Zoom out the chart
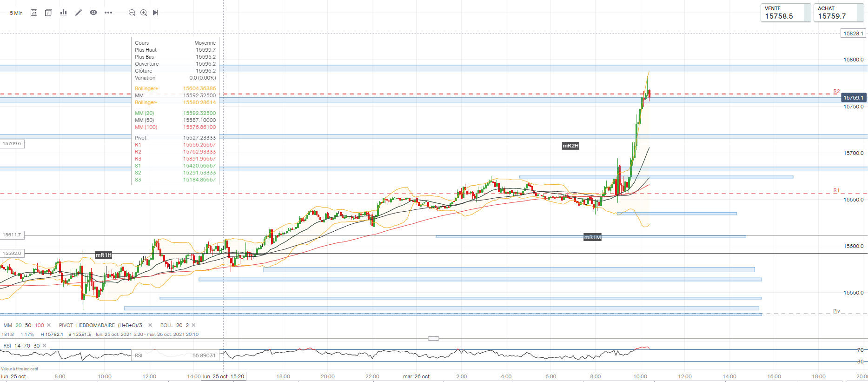The height and width of the screenshot is (382, 868). tap(132, 13)
